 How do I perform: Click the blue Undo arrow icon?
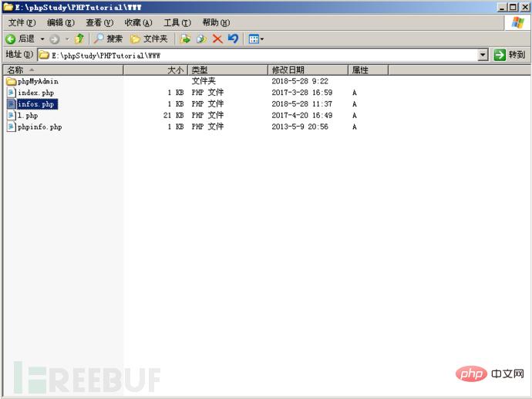pos(234,39)
